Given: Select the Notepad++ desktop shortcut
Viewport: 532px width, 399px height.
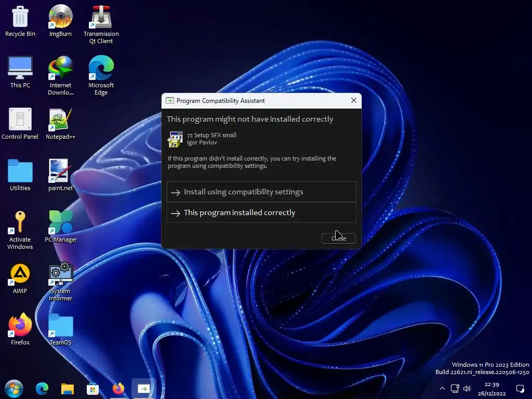Looking at the screenshot, I should (x=60, y=124).
